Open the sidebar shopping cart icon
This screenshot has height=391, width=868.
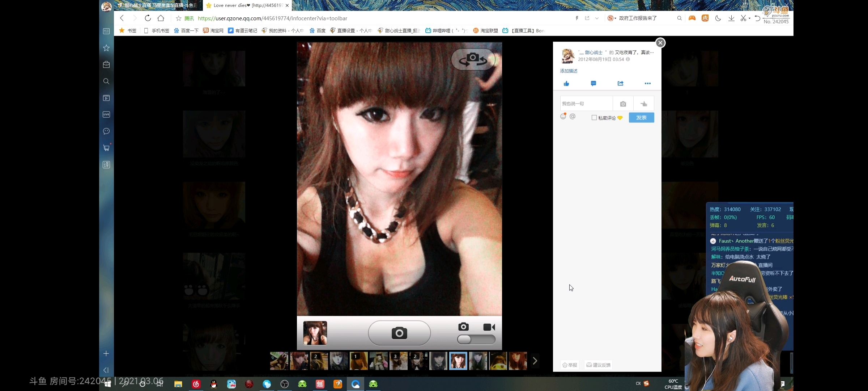pyautogui.click(x=106, y=148)
